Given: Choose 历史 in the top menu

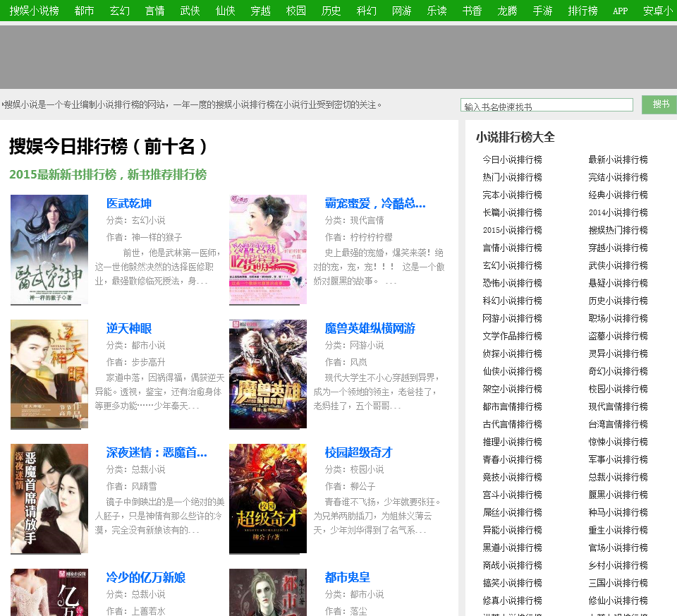Looking at the screenshot, I should click(x=331, y=11).
